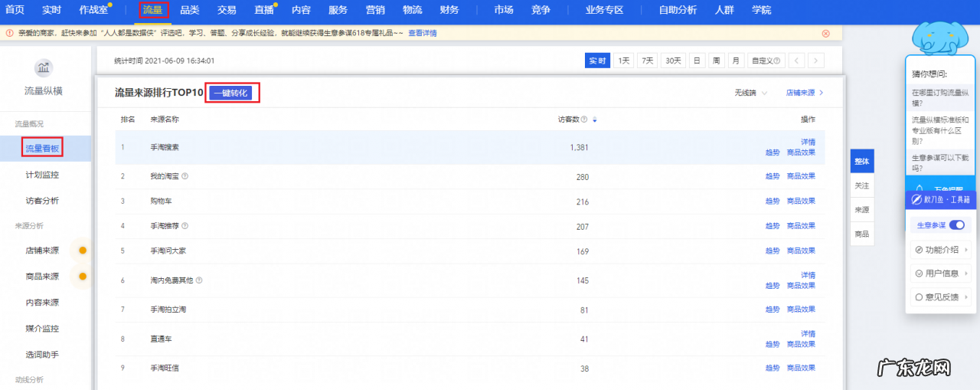Open the 学院 top menu
This screenshot has width=980, height=390.
(x=761, y=11)
